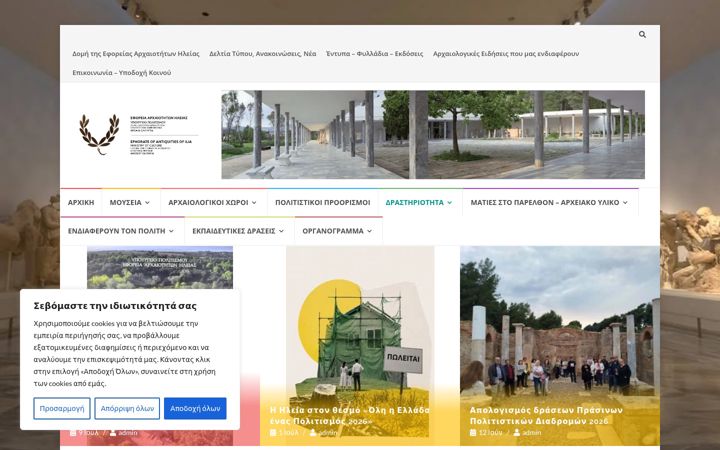Click the 1 Ιουλ post date
The height and width of the screenshot is (450, 720).
(288, 433)
